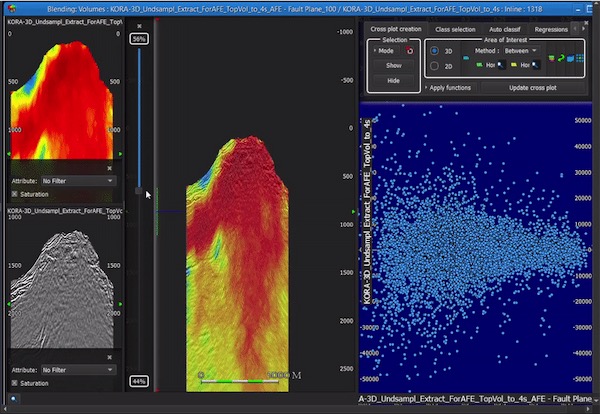Switch to Cross plot creation tab
The image size is (600, 414).
point(396,29)
